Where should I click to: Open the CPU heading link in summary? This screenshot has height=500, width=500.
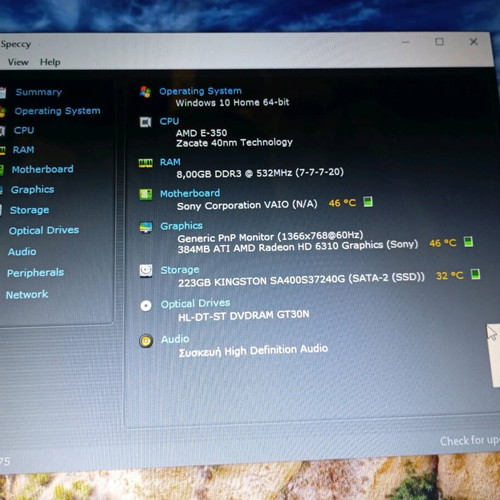(x=169, y=121)
